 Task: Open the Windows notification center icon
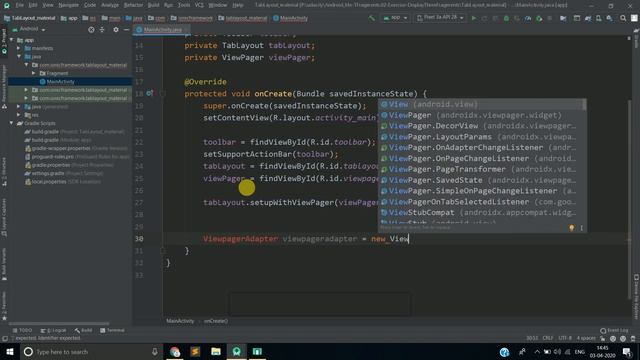627,351
